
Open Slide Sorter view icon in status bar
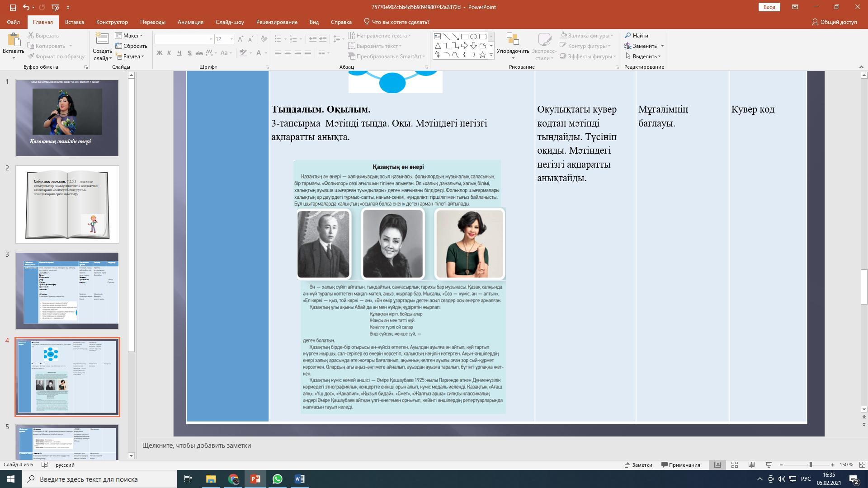tap(735, 465)
